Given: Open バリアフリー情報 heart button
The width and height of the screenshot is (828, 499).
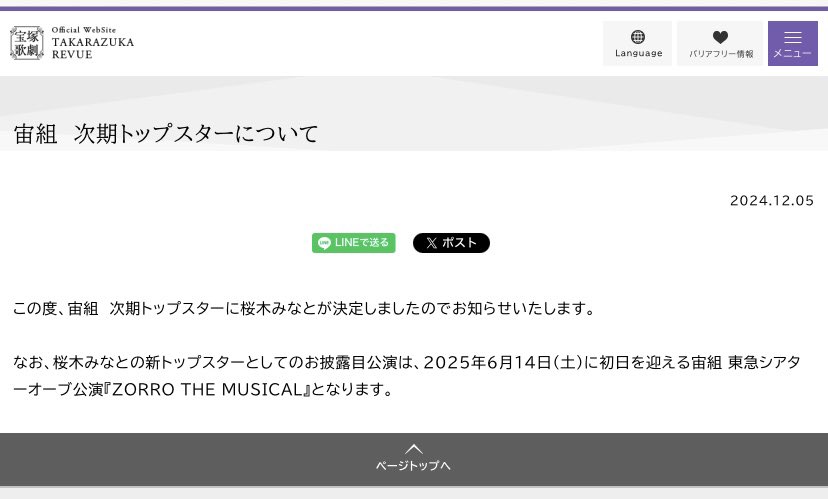Looking at the screenshot, I should 720,43.
